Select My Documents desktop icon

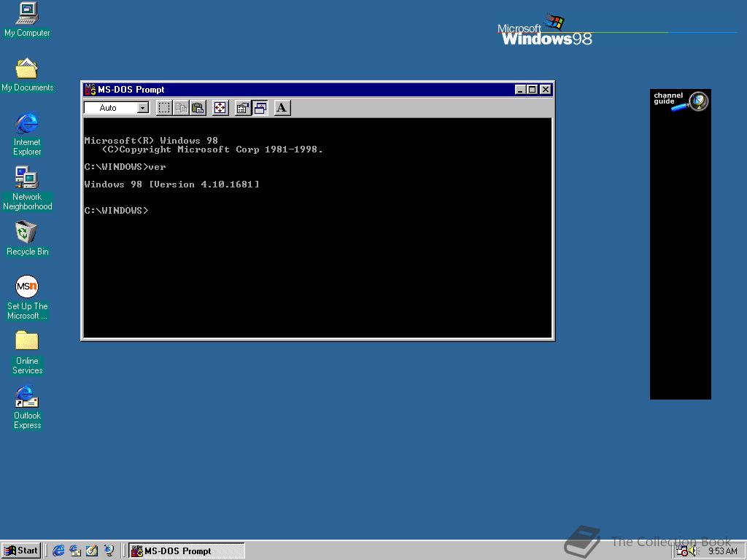tap(27, 75)
